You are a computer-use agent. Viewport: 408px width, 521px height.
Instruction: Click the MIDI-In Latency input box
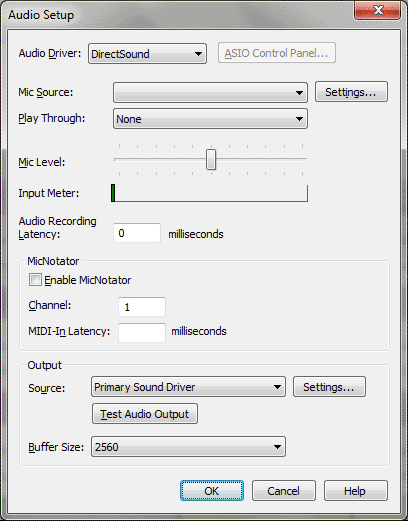(x=142, y=332)
